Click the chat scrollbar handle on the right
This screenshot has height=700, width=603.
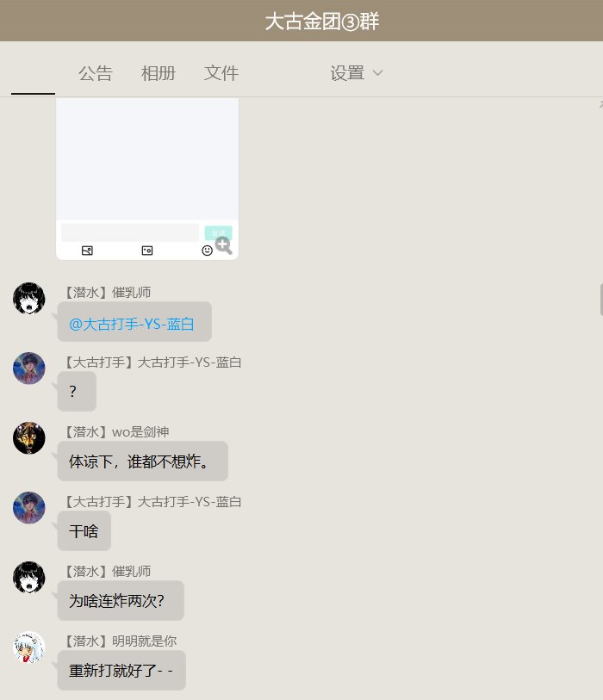(x=601, y=299)
